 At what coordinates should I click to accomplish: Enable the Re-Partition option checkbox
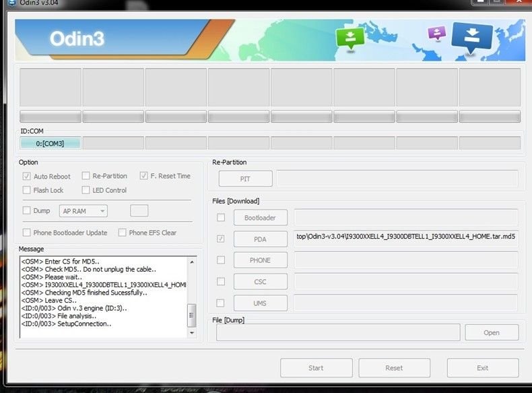tap(86, 176)
